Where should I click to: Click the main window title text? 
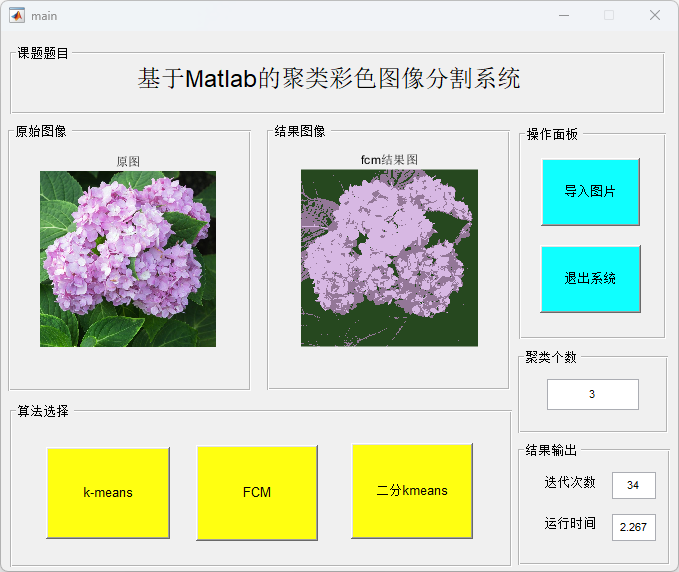(44, 16)
